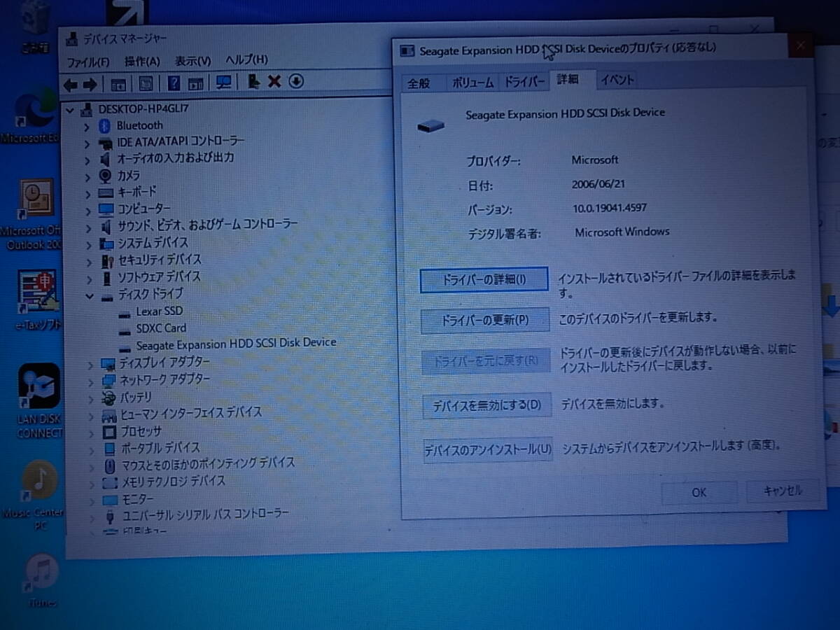Open the 表示(V) menu
Viewport: 840px width, 630px height.
tap(192, 60)
